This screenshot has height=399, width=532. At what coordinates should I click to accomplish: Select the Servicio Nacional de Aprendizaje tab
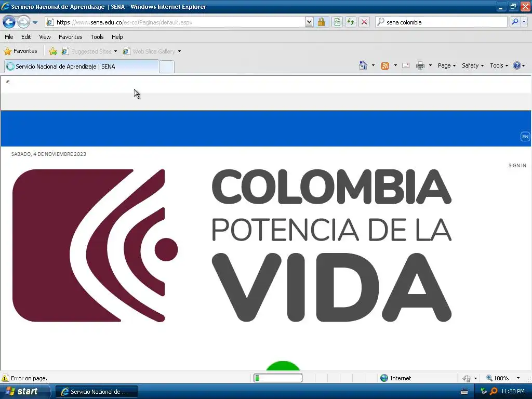(x=82, y=66)
